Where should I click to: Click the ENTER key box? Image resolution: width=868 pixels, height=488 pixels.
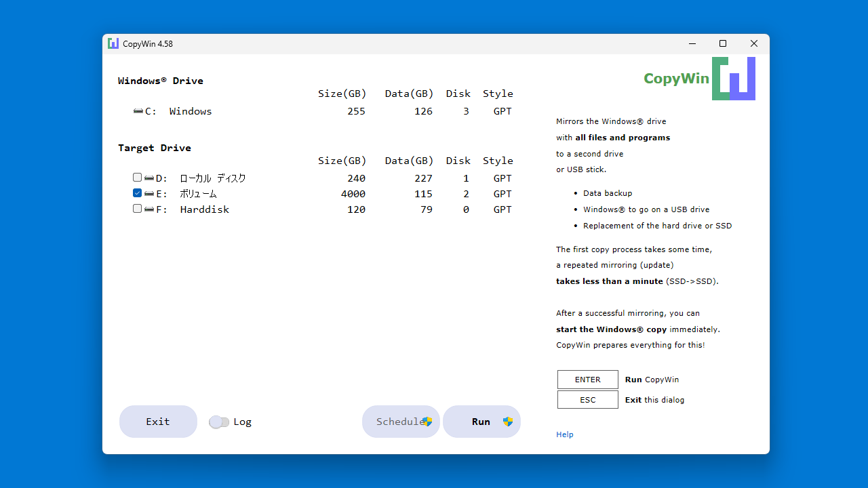click(x=588, y=380)
